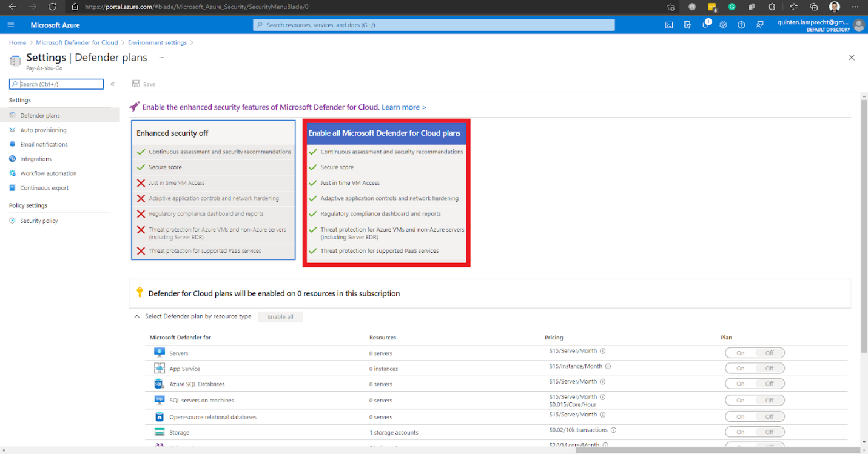Viewport: 868px width, 454px height.
Task: Click the '0 instances' resources cell
Action: click(x=383, y=369)
